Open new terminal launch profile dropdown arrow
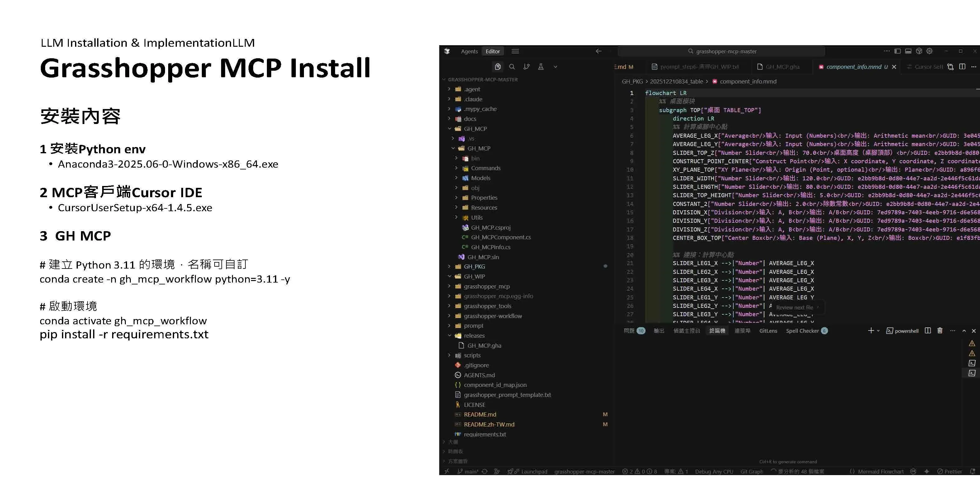 (x=878, y=331)
